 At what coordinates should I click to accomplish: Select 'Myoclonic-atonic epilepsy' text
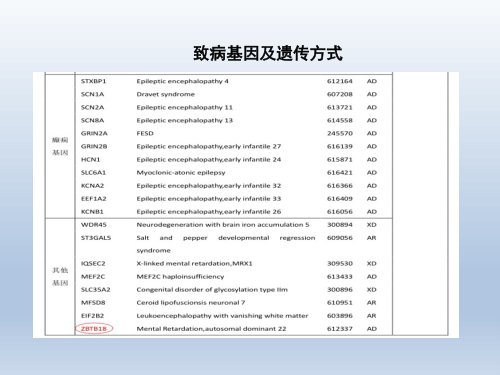tap(181, 172)
